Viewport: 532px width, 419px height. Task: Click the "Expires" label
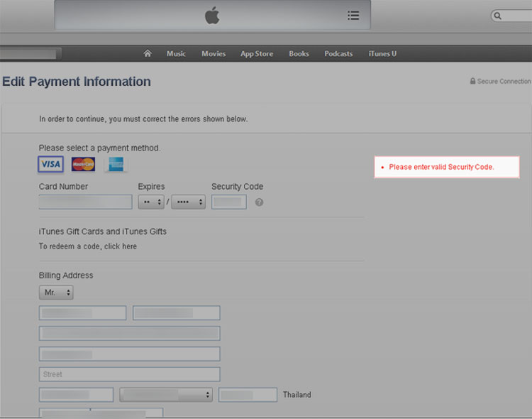click(151, 187)
